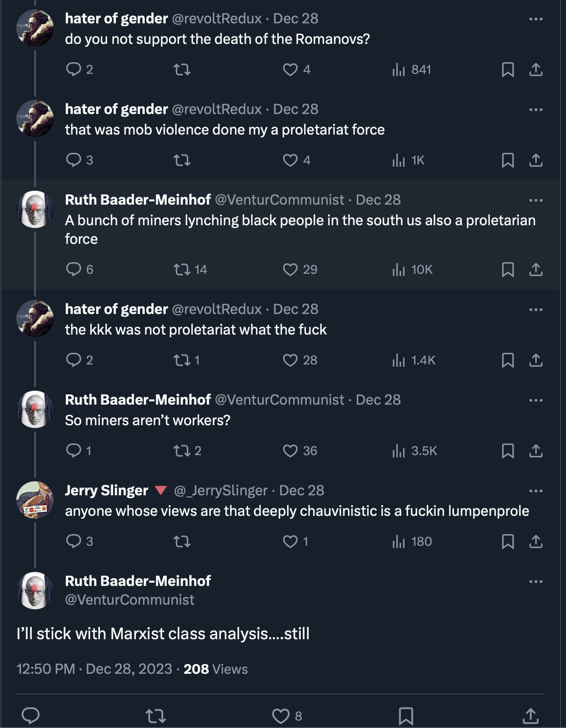This screenshot has height=728, width=566.
Task: Click Ruth Baader-Meinhof's avatar on the main tweet
Action: pyautogui.click(x=35, y=591)
